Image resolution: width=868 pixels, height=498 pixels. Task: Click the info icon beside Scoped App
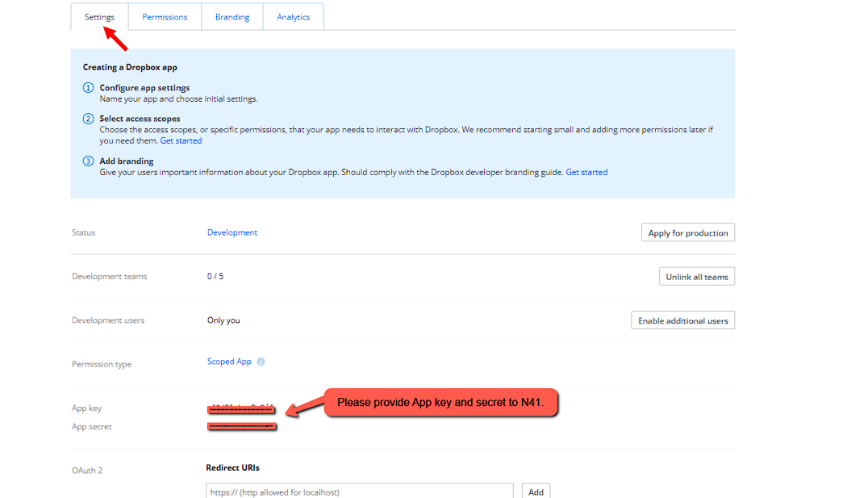tap(261, 362)
